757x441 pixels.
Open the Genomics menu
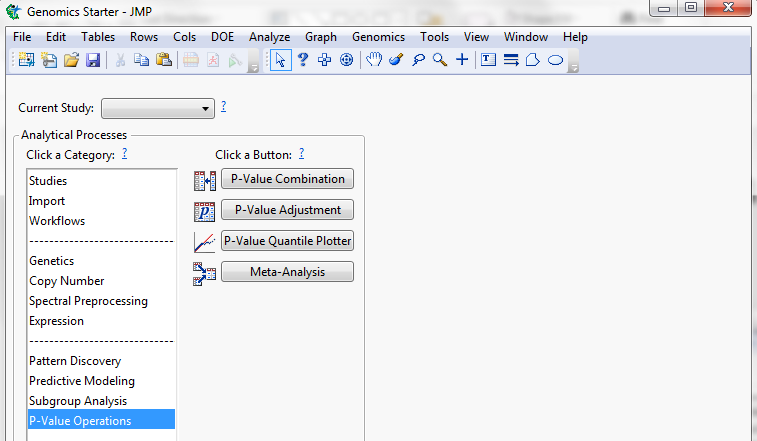tap(378, 37)
